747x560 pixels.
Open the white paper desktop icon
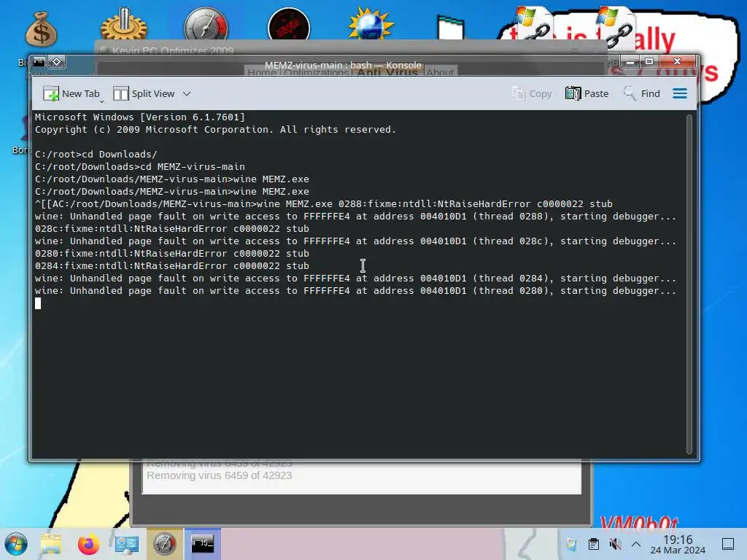(x=450, y=28)
